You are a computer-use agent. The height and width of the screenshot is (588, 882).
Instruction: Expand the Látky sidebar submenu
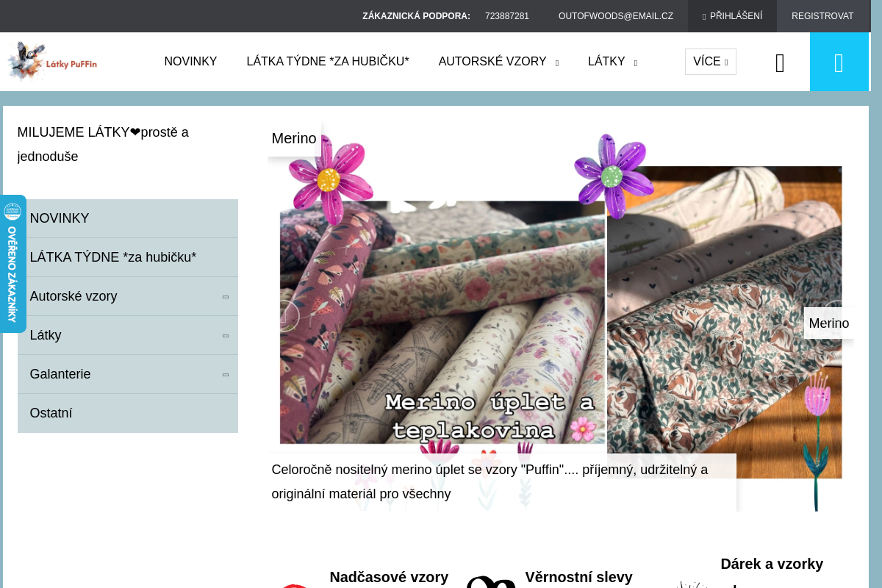coord(225,336)
